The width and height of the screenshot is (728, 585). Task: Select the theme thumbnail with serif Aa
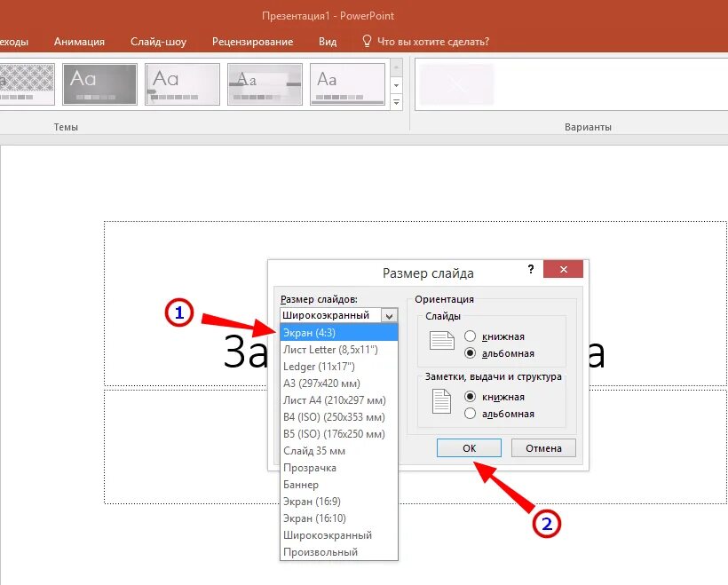pos(265,84)
